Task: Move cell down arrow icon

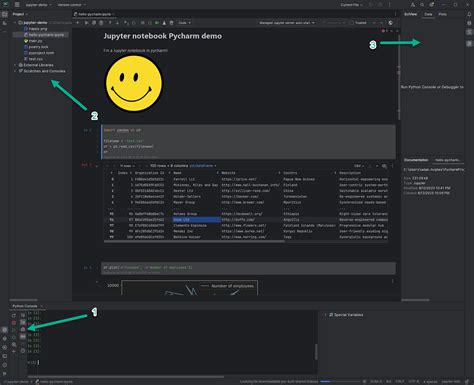Action: 117,23
